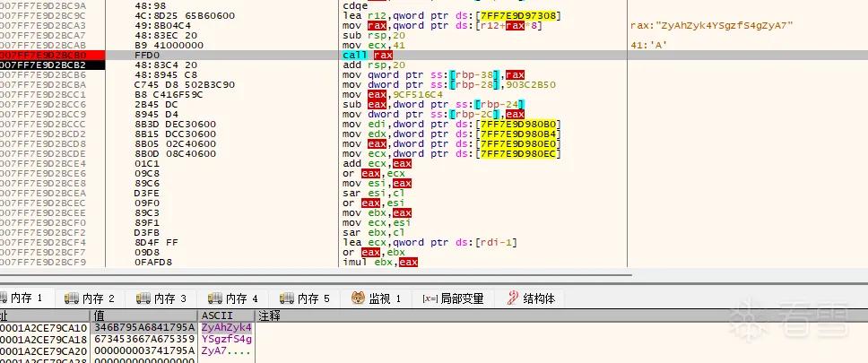Select the rax string comment ZyAhZyk4YSgzfS4gZyA7
868x363 pixels.
click(x=712, y=26)
